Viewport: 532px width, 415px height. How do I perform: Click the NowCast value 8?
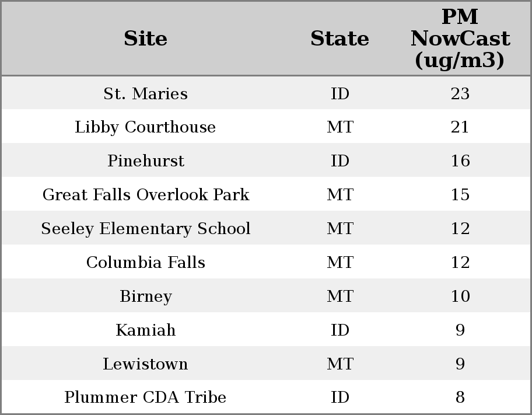click(x=460, y=397)
